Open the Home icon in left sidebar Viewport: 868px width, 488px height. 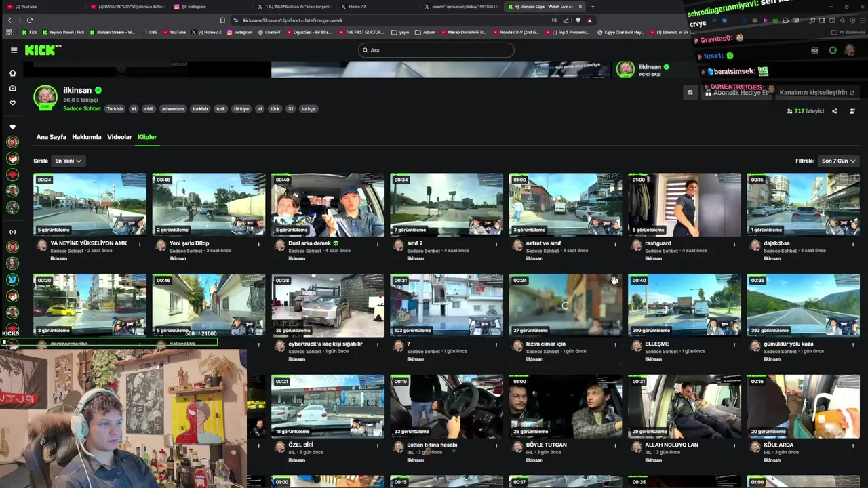pos(12,73)
